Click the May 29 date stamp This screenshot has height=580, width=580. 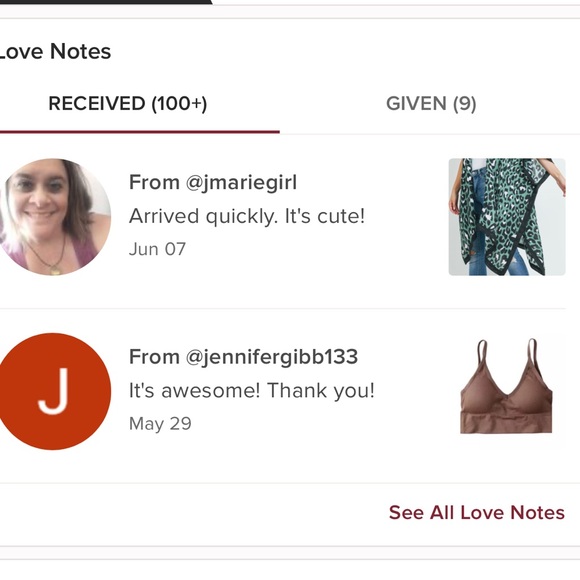click(160, 424)
